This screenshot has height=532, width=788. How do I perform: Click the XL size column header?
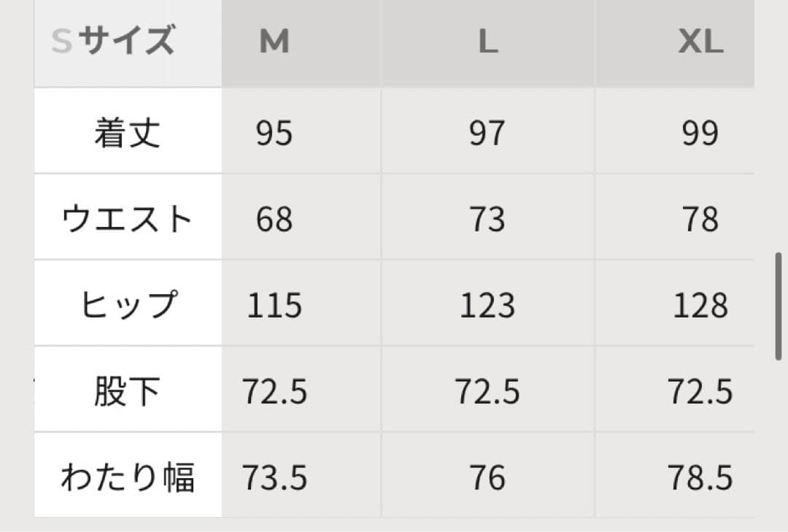pos(700,43)
